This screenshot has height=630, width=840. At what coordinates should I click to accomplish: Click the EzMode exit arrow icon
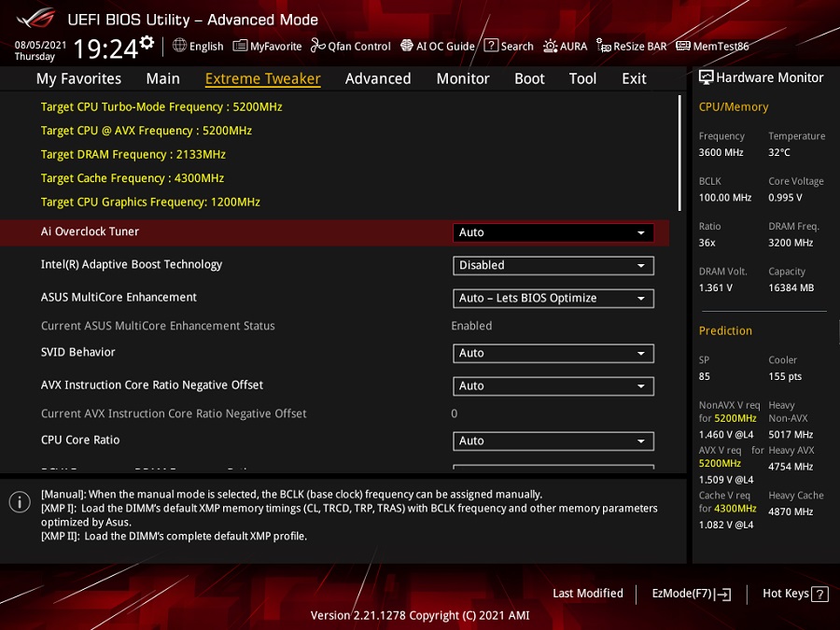pos(723,594)
